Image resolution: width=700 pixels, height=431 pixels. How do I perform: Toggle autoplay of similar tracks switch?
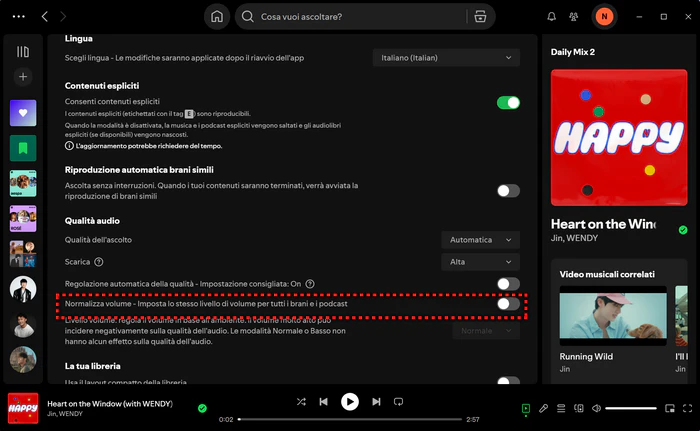(508, 191)
